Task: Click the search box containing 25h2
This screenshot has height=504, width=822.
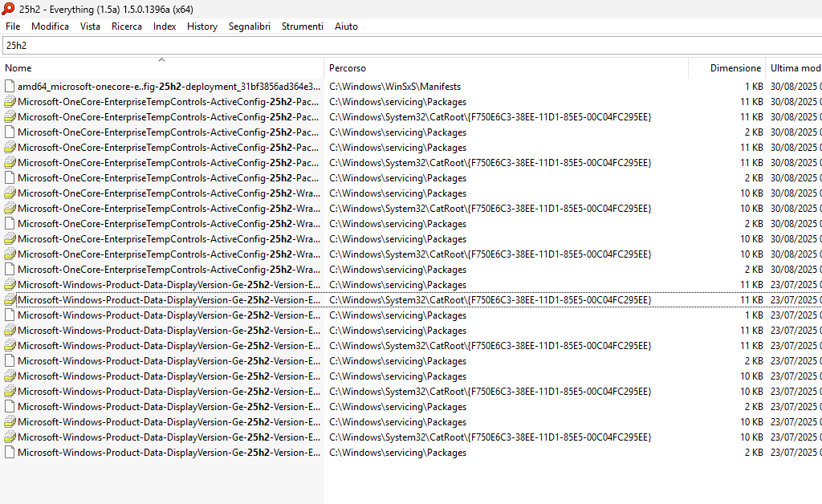Action: click(x=412, y=46)
